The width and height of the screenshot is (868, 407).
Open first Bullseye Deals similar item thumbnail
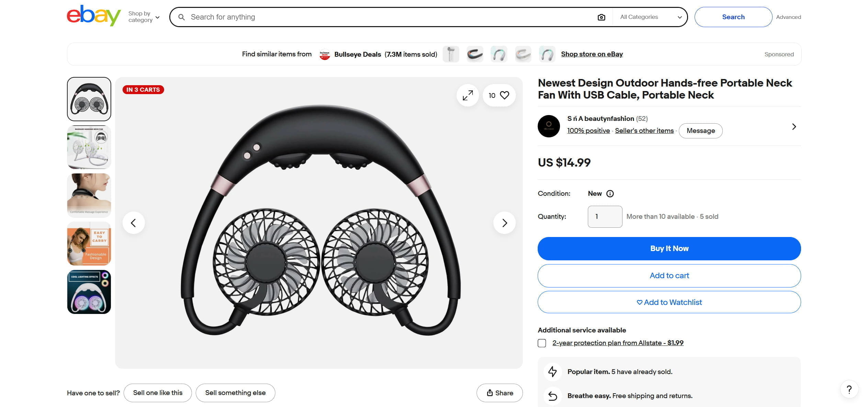tap(451, 54)
